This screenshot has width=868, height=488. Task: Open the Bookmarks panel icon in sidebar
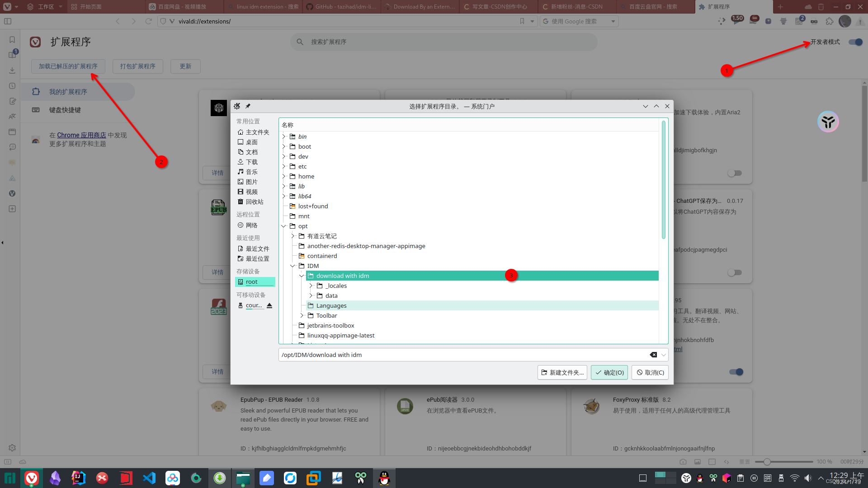(12, 39)
